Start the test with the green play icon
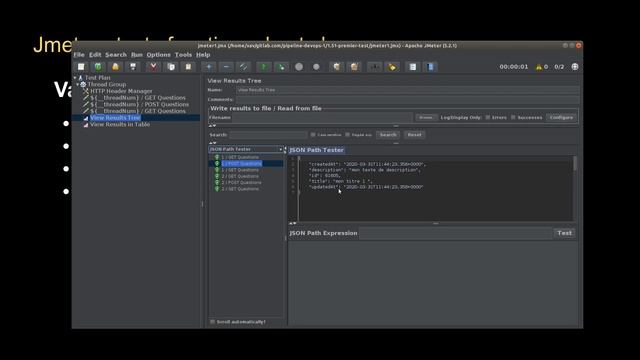 point(264,67)
